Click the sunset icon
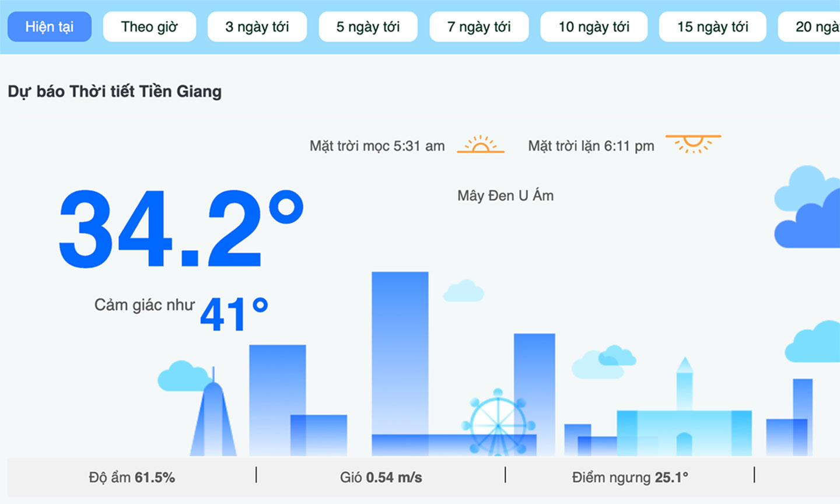Viewport: 840px width, 504px height. (x=693, y=144)
